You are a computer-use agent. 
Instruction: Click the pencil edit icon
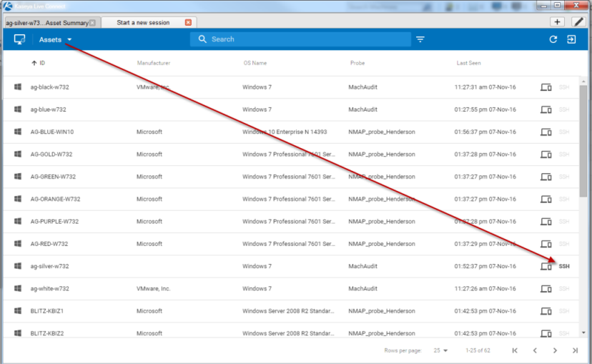pyautogui.click(x=578, y=22)
